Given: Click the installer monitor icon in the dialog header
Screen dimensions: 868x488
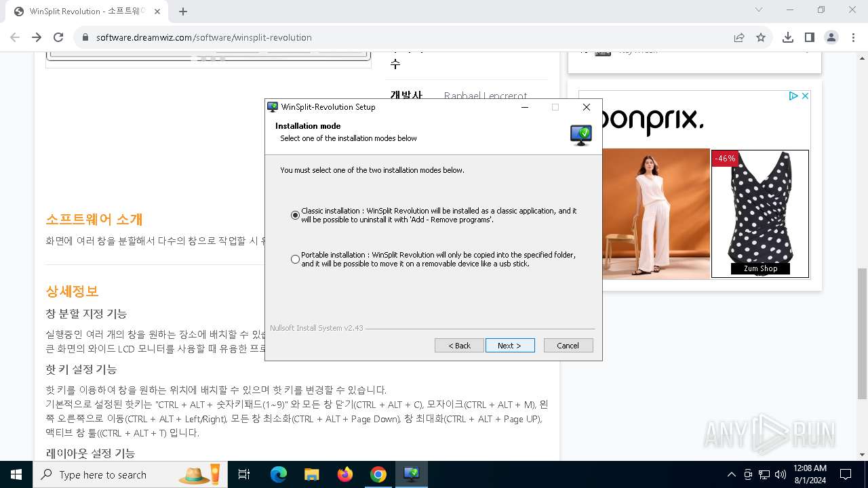Looking at the screenshot, I should [x=581, y=134].
